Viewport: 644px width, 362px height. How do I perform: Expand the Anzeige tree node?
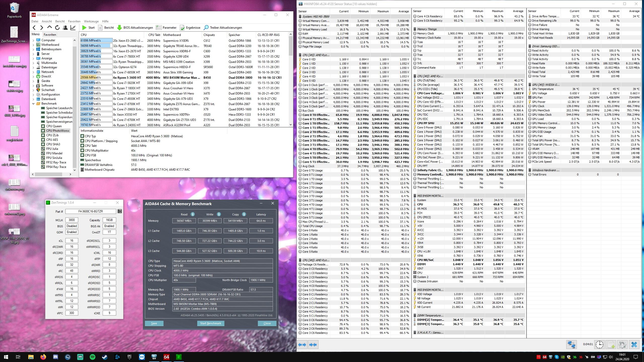tap(33, 58)
